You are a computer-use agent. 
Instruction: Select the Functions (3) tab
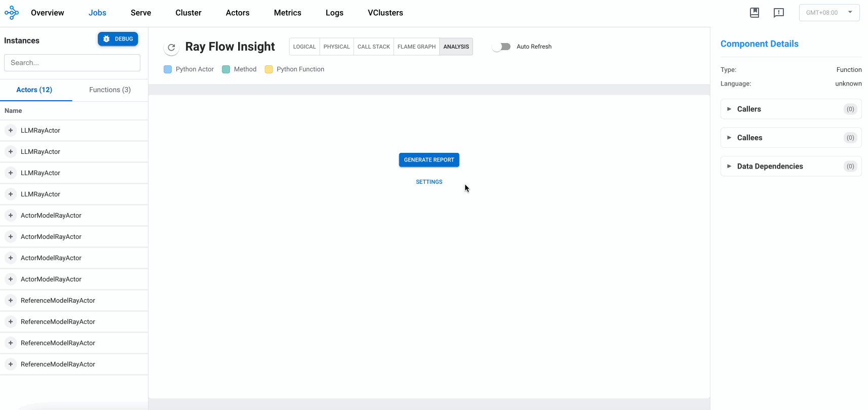tap(110, 90)
